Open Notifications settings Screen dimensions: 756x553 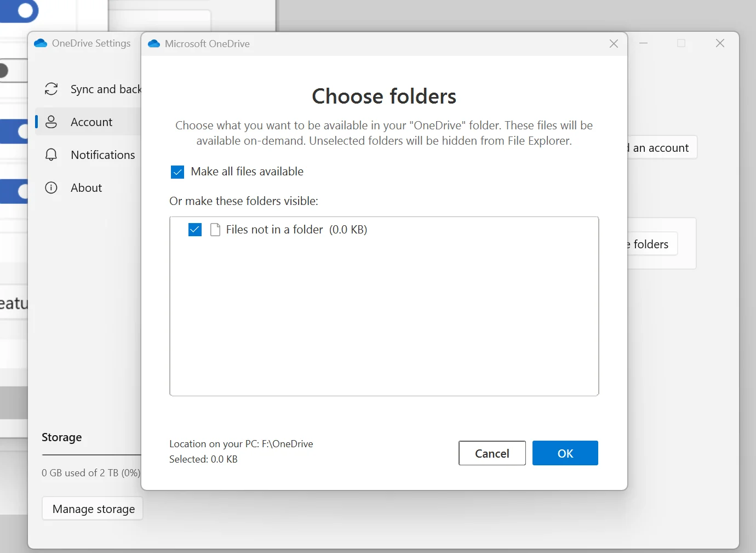coord(89,155)
